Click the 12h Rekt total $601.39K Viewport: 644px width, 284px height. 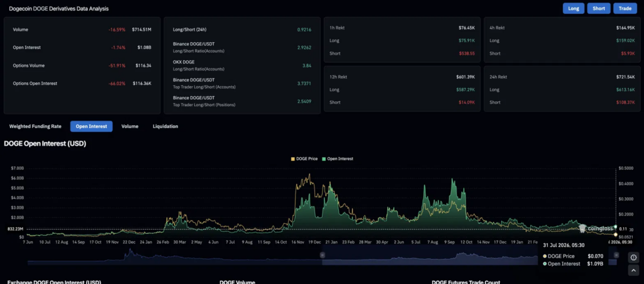tap(465, 77)
